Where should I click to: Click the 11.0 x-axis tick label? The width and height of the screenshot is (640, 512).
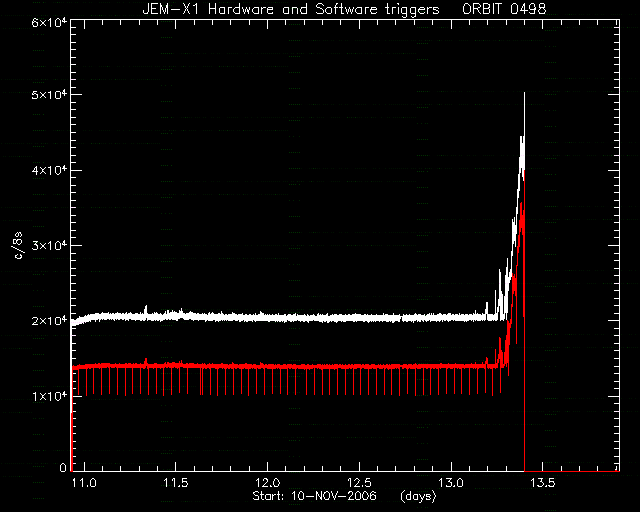pos(84,483)
